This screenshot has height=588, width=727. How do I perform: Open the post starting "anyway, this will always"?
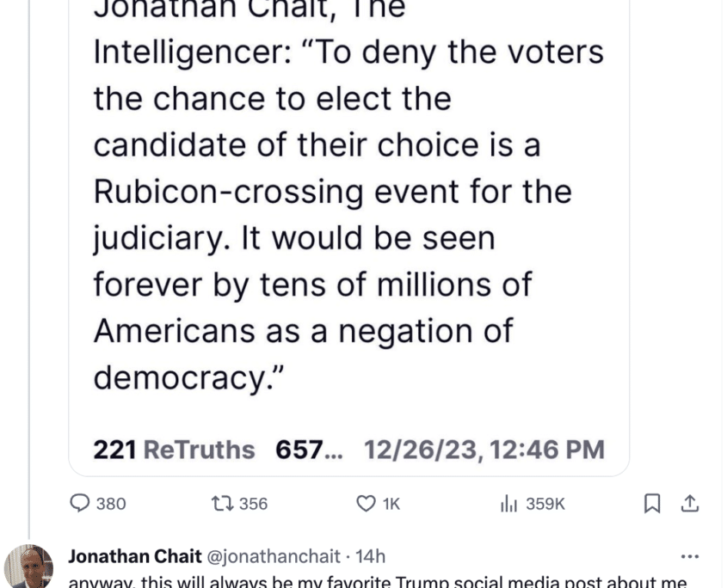(377, 581)
